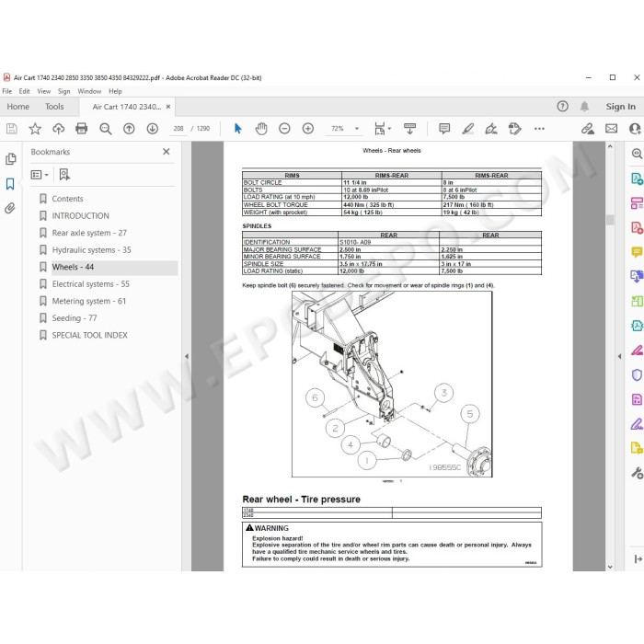Activate the Hand pan tool
Viewport: 644px width, 644px height.
coord(261,129)
